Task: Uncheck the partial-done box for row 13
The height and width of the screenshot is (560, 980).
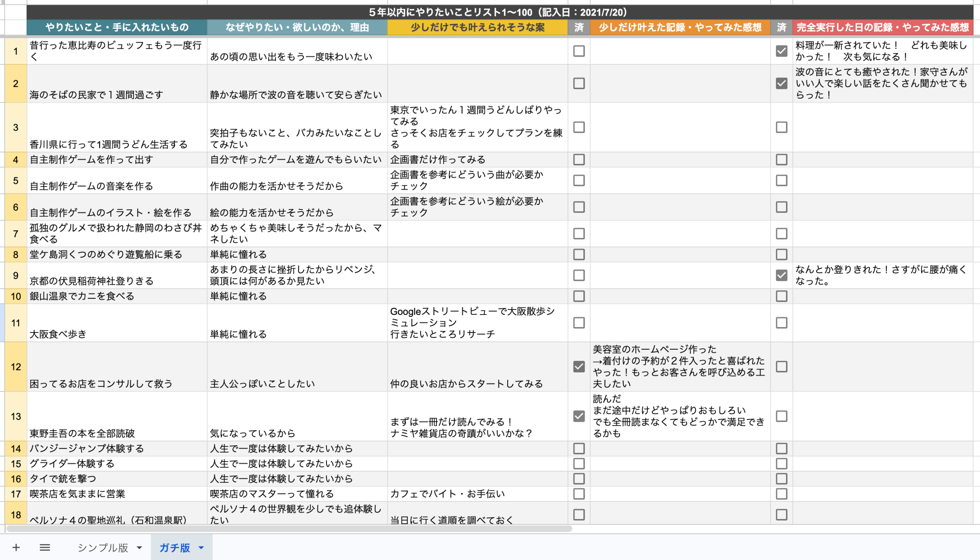Action: pyautogui.click(x=579, y=416)
